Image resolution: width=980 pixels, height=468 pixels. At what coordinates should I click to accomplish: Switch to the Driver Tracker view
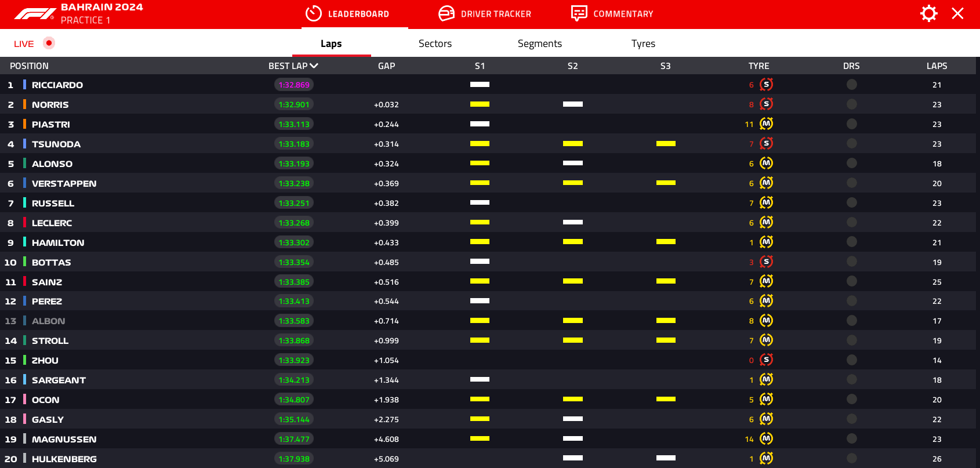coord(485,14)
